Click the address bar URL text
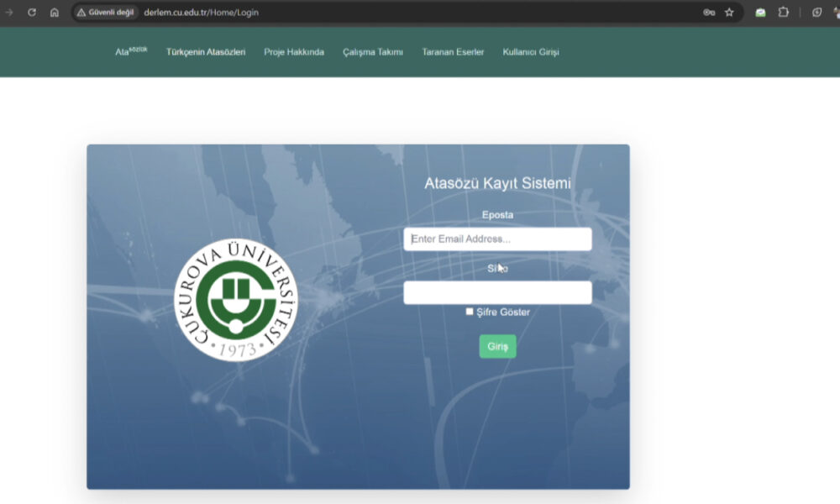 (x=202, y=13)
